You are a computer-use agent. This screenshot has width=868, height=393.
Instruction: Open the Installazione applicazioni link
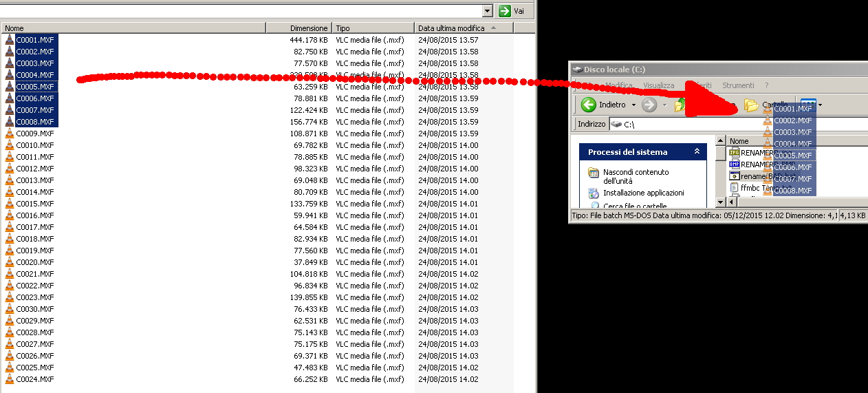[643, 193]
